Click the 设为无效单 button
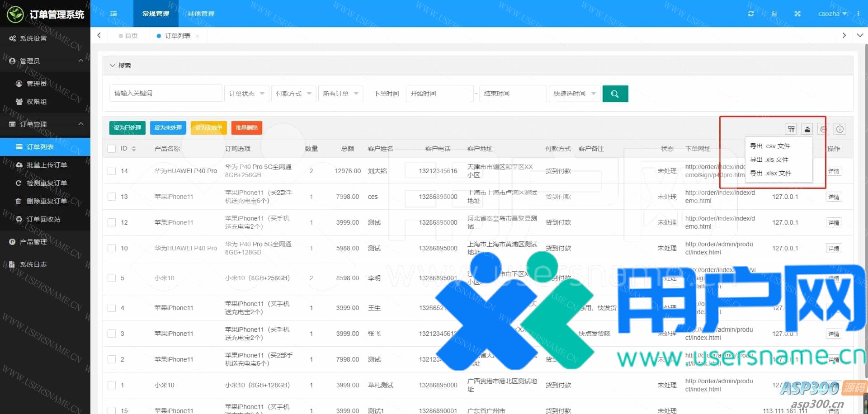 pyautogui.click(x=209, y=128)
